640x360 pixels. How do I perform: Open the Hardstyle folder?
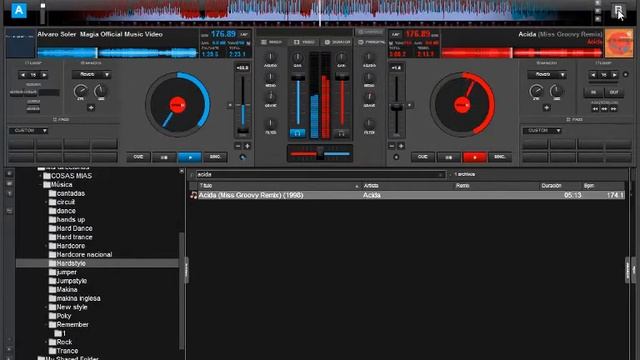67,263
